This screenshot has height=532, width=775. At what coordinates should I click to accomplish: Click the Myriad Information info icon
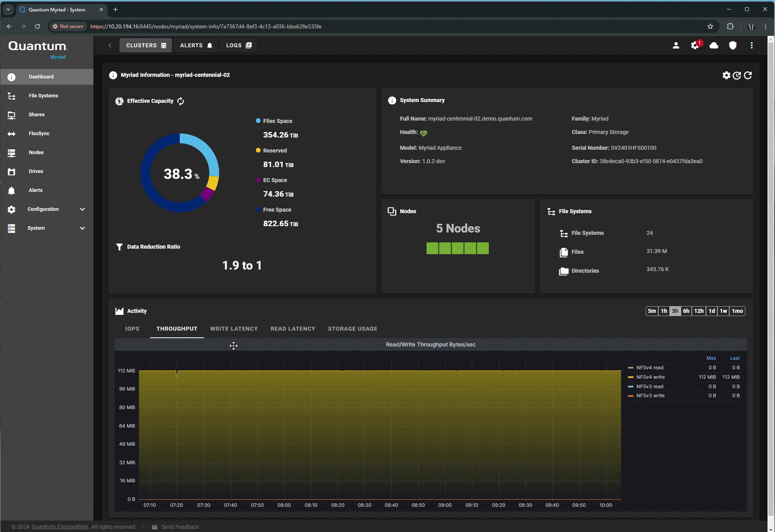point(113,75)
